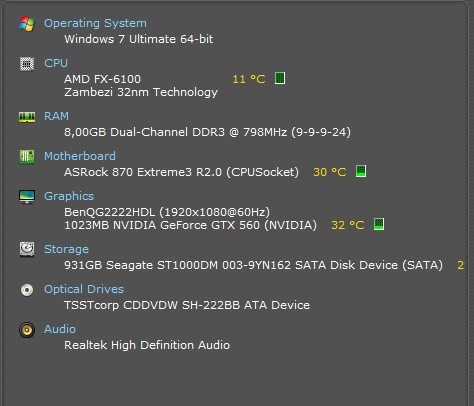Click the Audio speaker icon

coord(27,330)
